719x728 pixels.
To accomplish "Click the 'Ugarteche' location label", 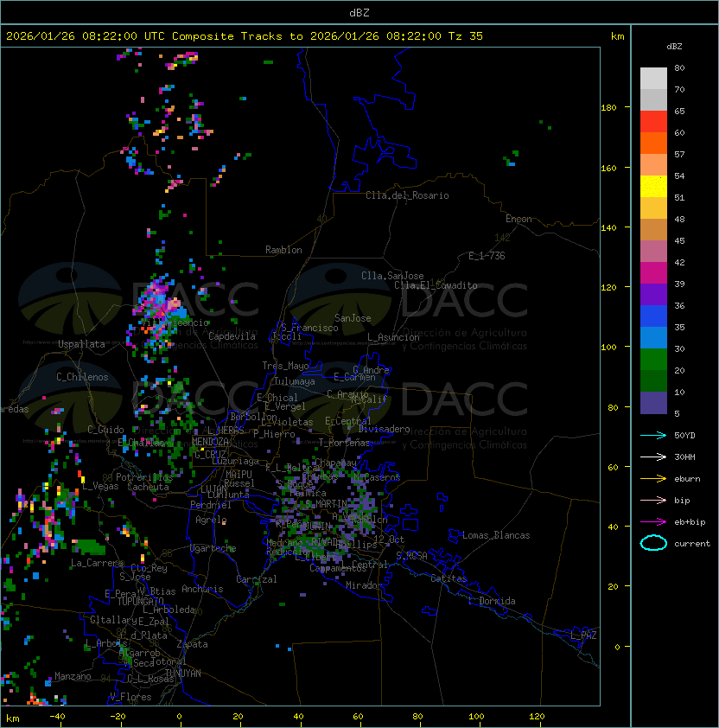I will 213,548.
